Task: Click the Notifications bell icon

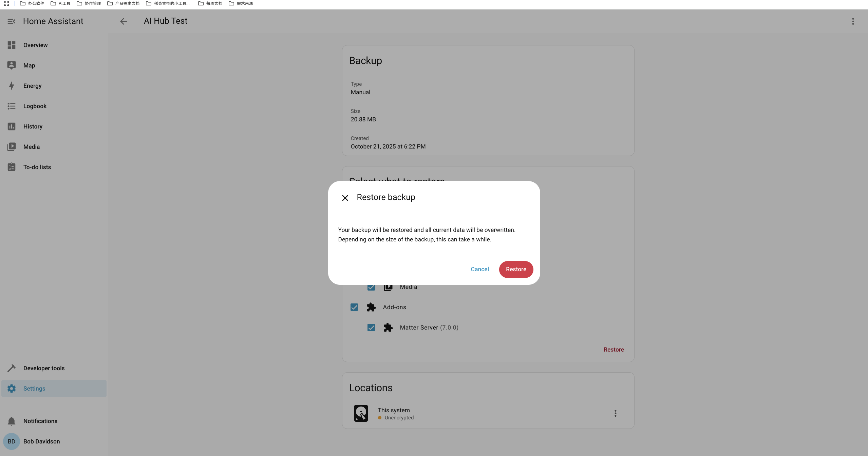Action: point(12,421)
